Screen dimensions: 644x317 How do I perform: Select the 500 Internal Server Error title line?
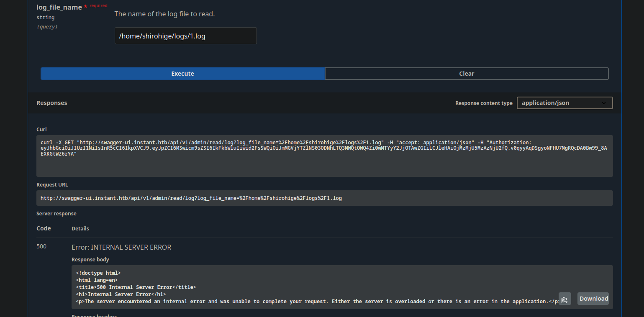(136, 287)
